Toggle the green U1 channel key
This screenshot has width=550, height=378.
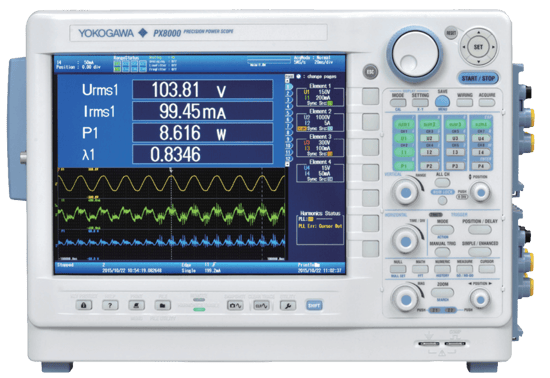[404, 139]
